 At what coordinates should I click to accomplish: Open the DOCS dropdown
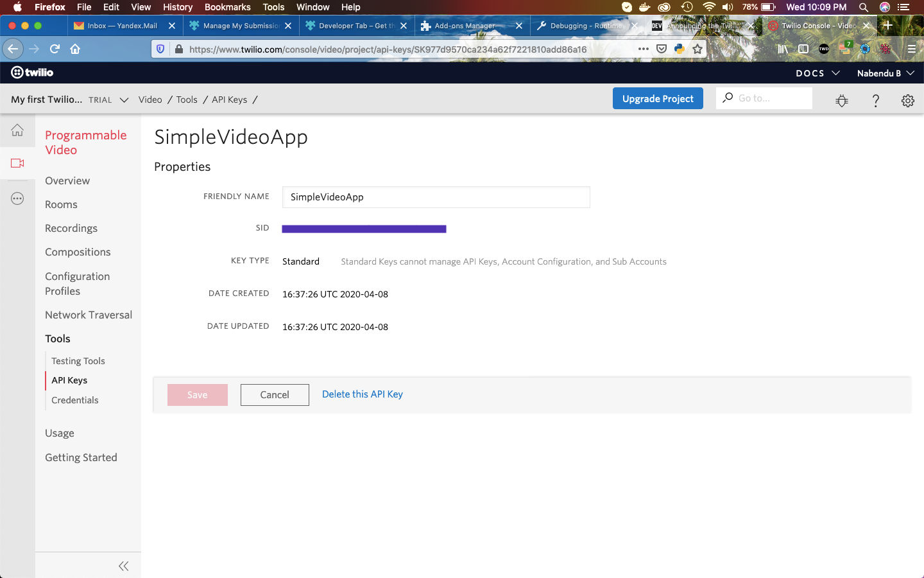coord(818,73)
